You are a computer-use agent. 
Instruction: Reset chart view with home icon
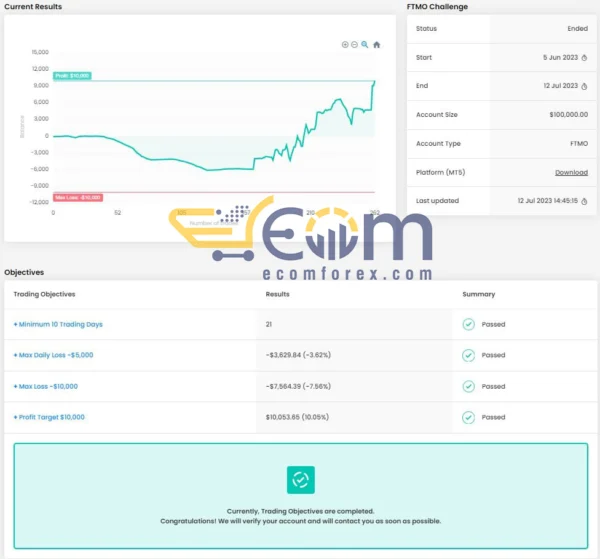click(x=376, y=45)
